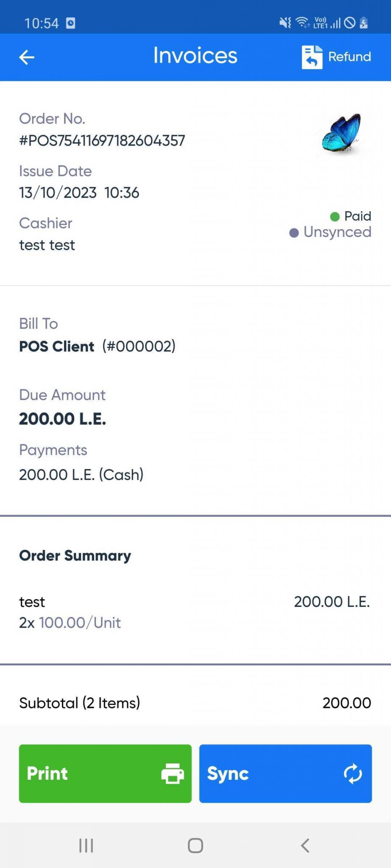The width and height of the screenshot is (391, 868).
Task: Tap the green Paid status indicator
Action: 335,216
